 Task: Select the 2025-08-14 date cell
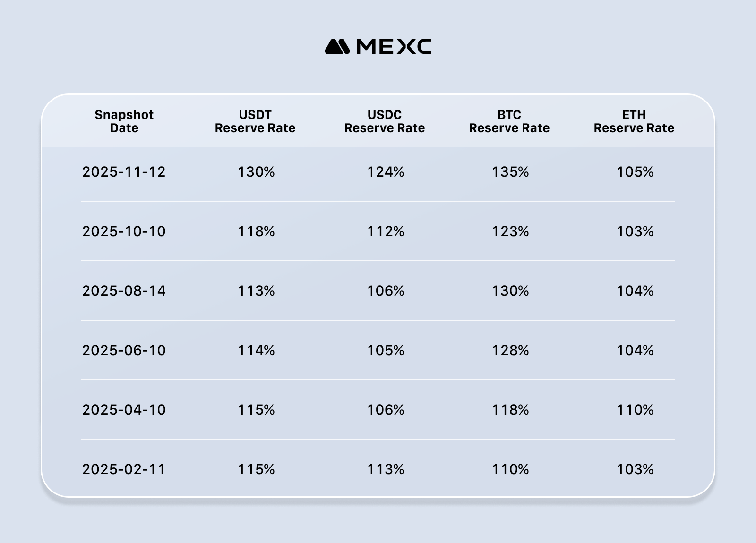pos(124,291)
